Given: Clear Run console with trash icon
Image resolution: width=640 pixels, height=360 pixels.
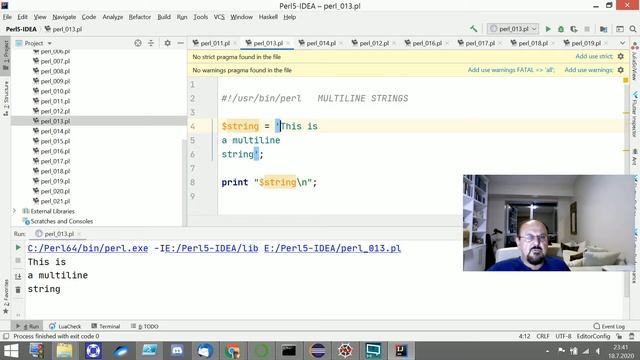Looking at the screenshot, I should [18, 290].
